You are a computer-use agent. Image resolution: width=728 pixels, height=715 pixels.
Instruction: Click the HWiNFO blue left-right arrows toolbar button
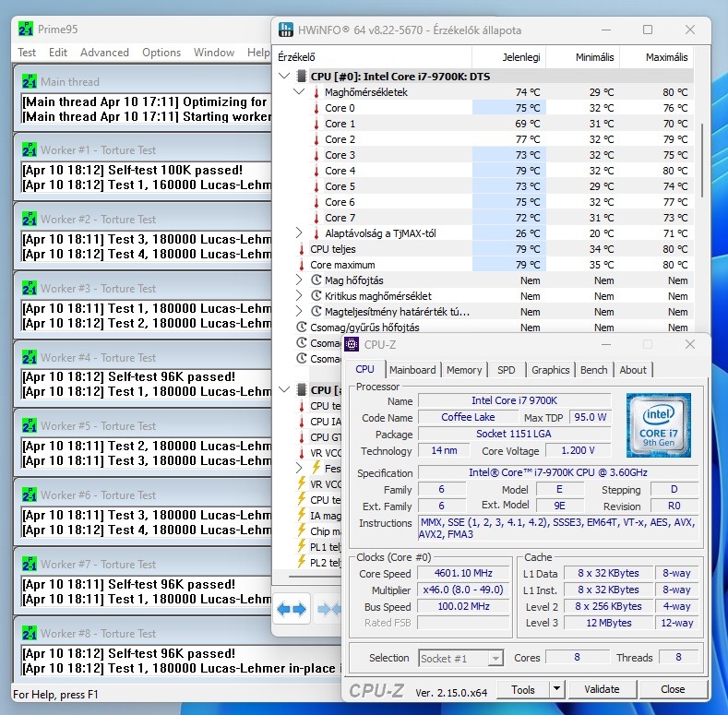pos(292,608)
